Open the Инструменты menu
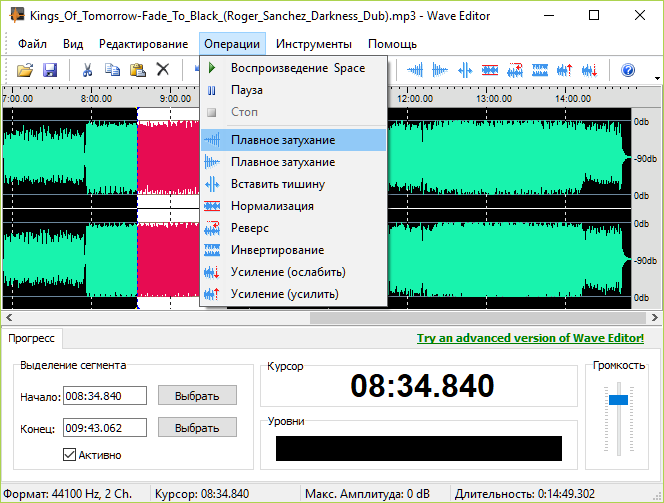The image size is (664, 503). [x=314, y=44]
